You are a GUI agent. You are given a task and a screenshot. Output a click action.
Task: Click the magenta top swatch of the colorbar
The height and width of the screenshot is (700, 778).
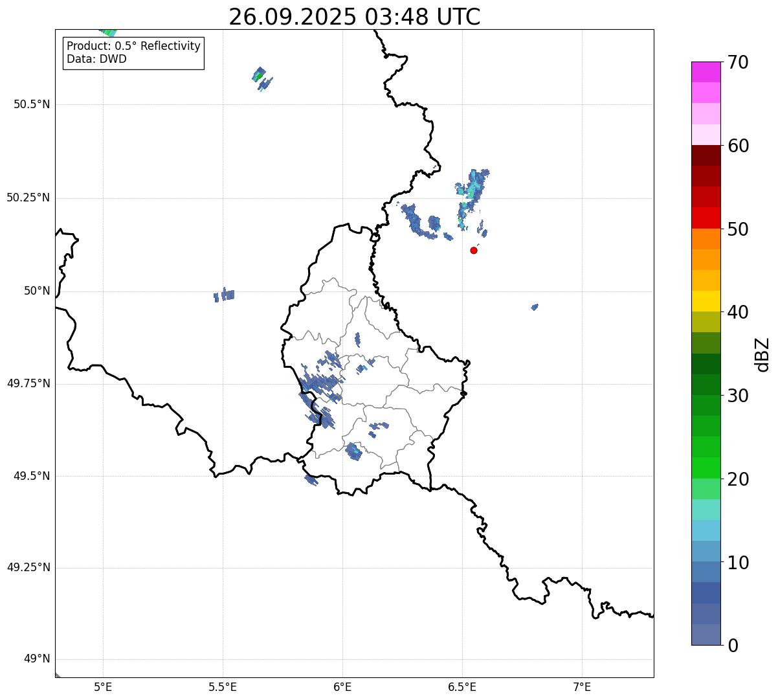(x=706, y=72)
